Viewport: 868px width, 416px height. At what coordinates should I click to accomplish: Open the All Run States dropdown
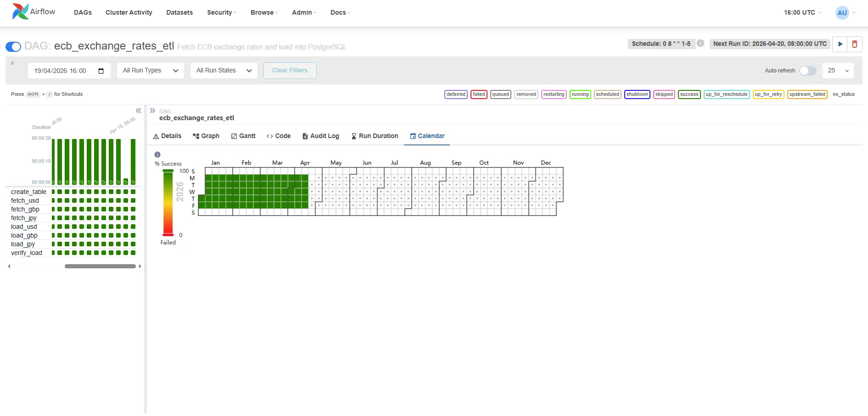tap(224, 71)
